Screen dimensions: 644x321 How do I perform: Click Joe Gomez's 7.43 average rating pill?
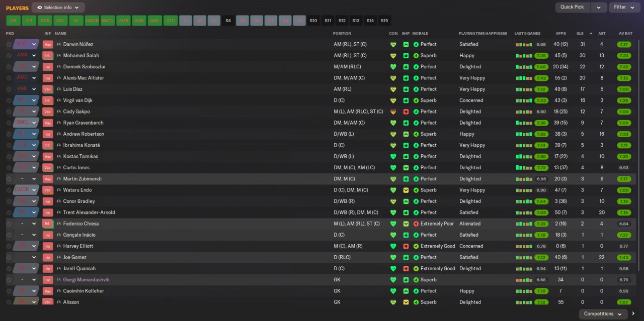[624, 257]
